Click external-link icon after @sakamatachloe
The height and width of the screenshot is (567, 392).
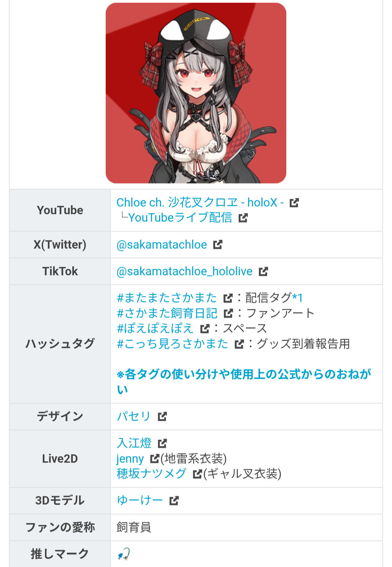point(218,245)
